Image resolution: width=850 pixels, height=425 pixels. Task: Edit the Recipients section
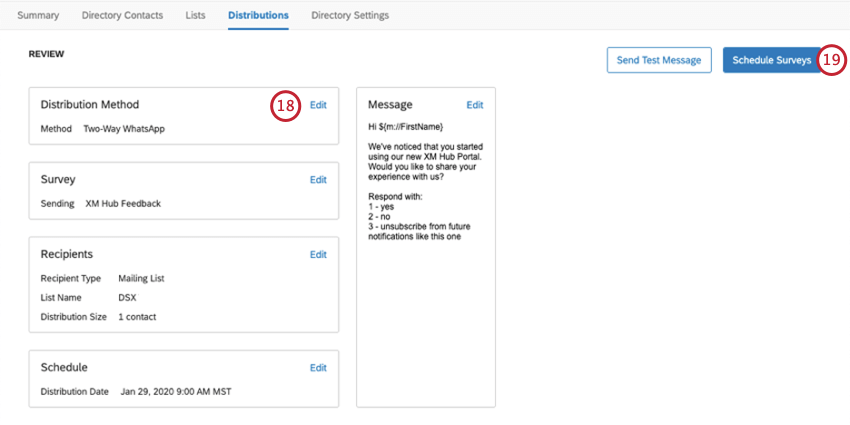[x=318, y=255]
